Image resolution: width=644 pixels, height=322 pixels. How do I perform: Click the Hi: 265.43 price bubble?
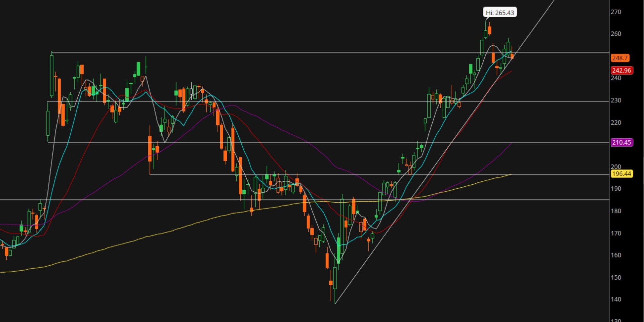tap(500, 13)
